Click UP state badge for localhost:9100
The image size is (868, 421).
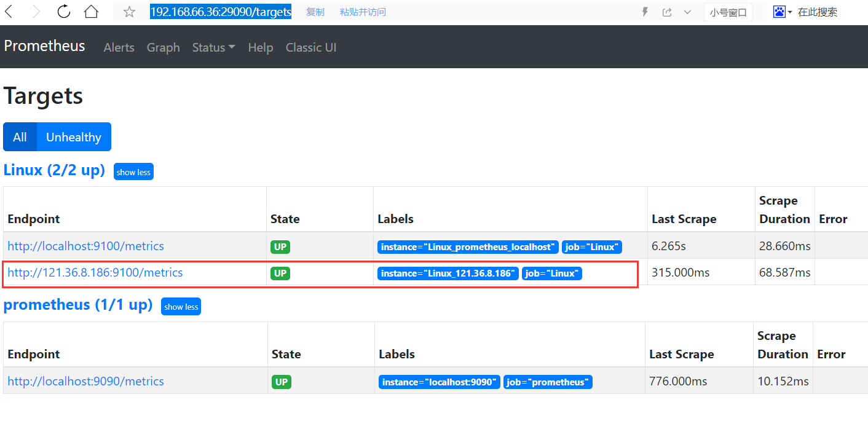(280, 247)
